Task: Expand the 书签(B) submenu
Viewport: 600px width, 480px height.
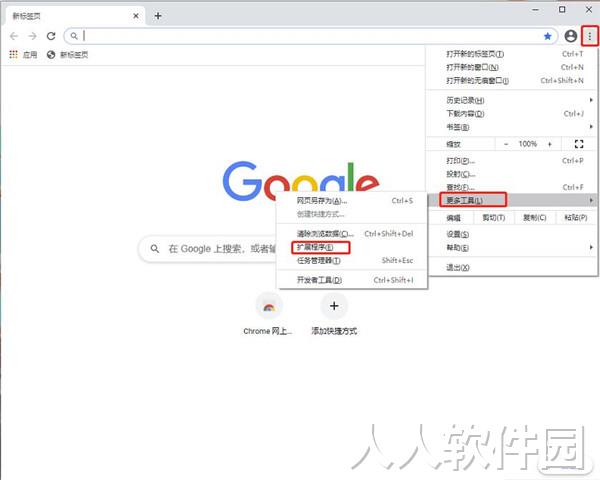Action: coord(512,127)
